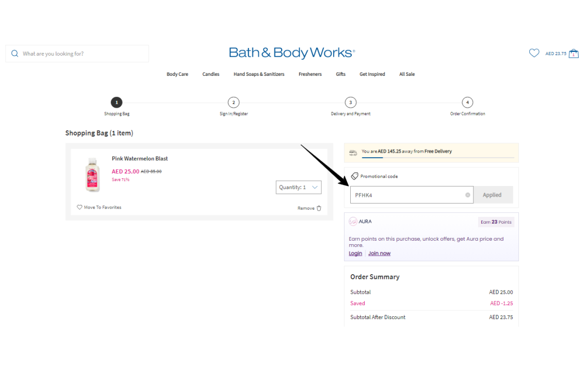Click the search magnifier icon
The image size is (588, 371).
14,54
